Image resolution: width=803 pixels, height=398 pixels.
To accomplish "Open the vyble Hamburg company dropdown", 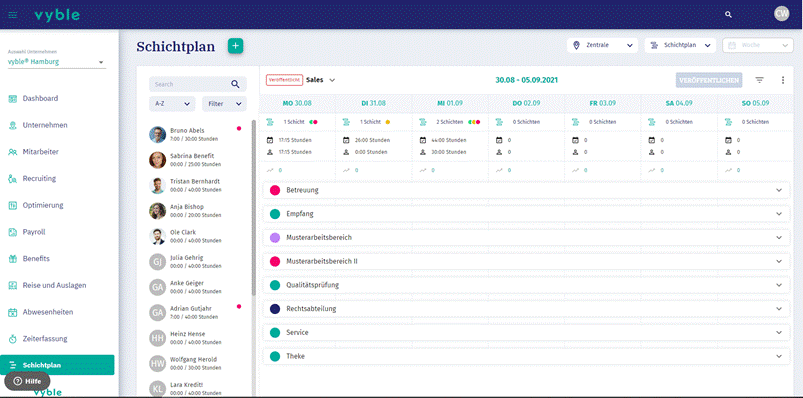I will coord(56,62).
